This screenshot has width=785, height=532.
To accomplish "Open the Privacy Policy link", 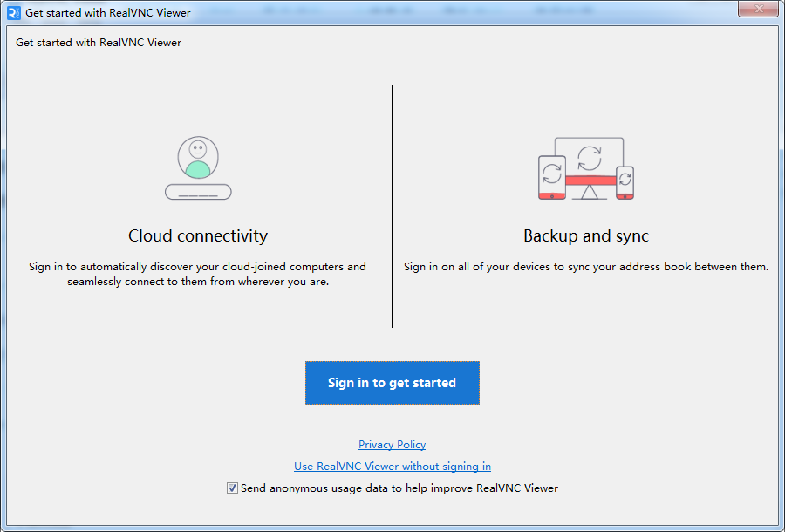I will [x=392, y=445].
